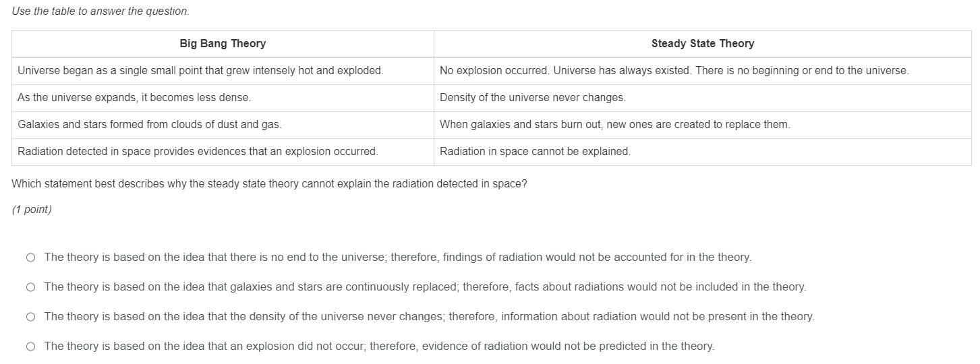Click the 'No explosion occurred' table cell

674,71
